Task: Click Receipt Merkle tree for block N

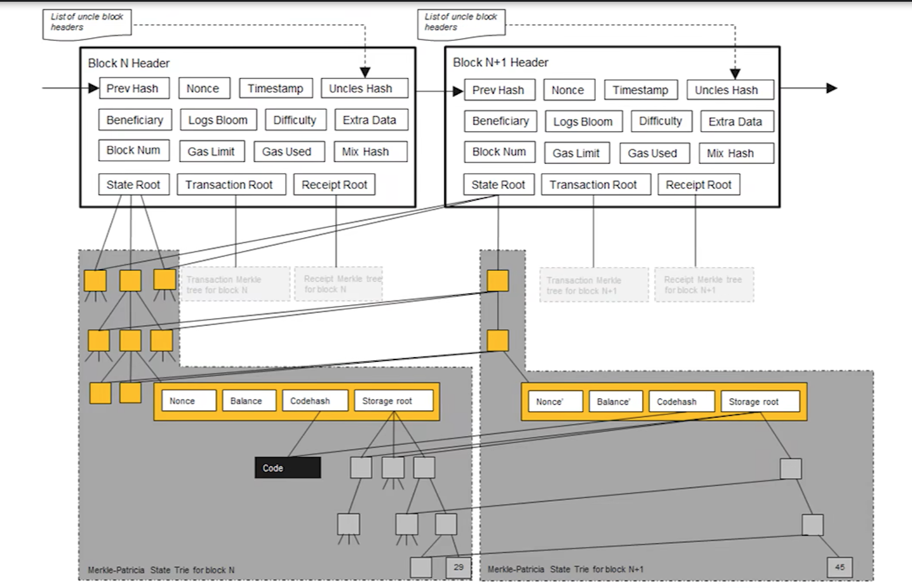Action: (x=338, y=284)
